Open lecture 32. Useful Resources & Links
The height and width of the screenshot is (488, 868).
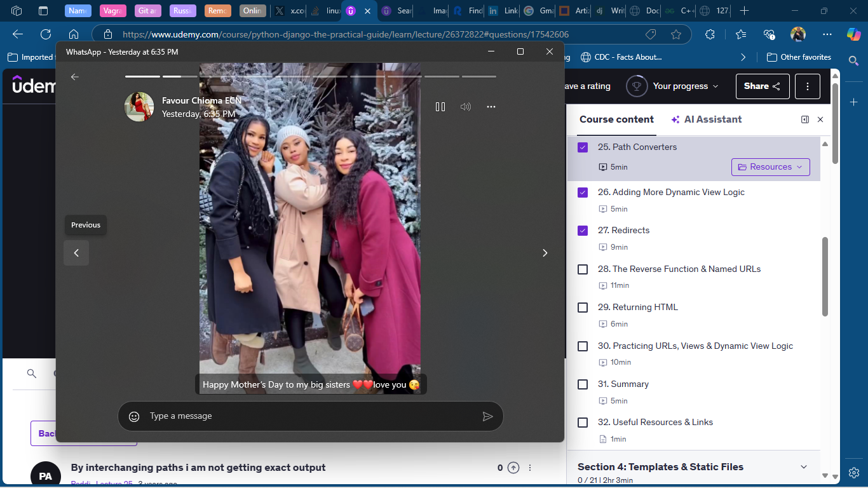(x=655, y=423)
